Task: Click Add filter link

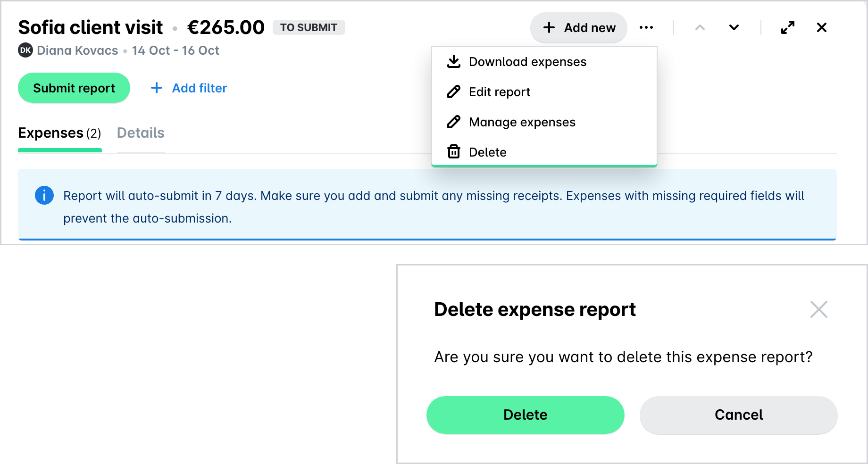Action: click(189, 88)
